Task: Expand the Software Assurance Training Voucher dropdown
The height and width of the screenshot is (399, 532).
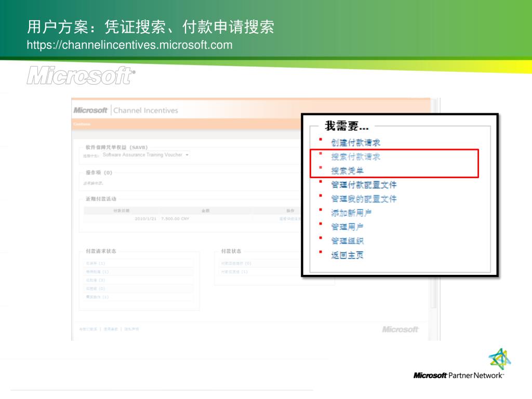Action: [145, 155]
